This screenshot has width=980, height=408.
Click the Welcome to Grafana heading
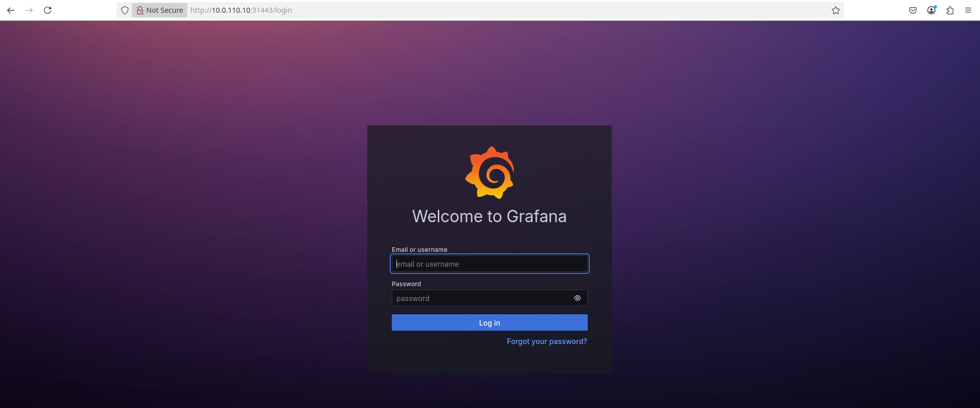coord(489,217)
